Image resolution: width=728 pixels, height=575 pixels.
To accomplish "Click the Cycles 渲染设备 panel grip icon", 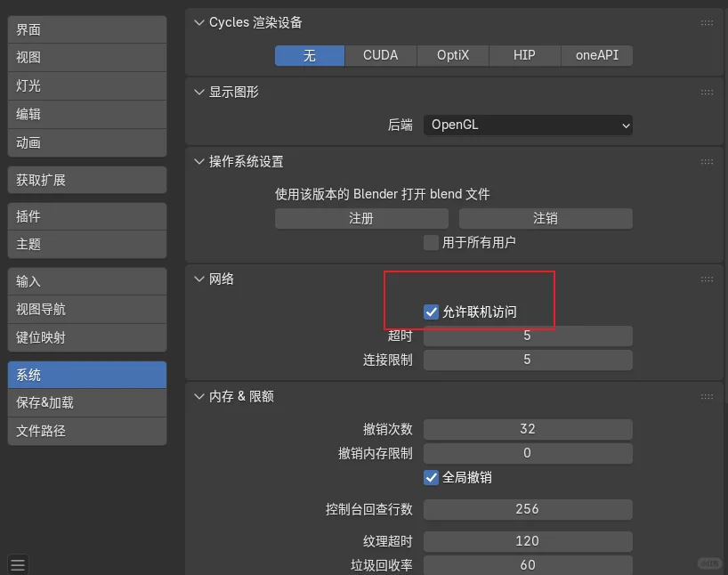I will pyautogui.click(x=707, y=24).
